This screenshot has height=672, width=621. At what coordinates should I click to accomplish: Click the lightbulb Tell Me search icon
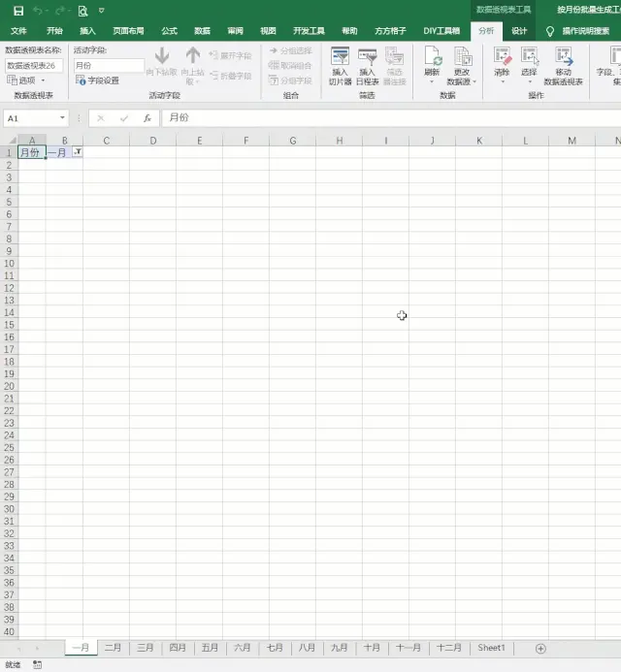pyautogui.click(x=550, y=31)
